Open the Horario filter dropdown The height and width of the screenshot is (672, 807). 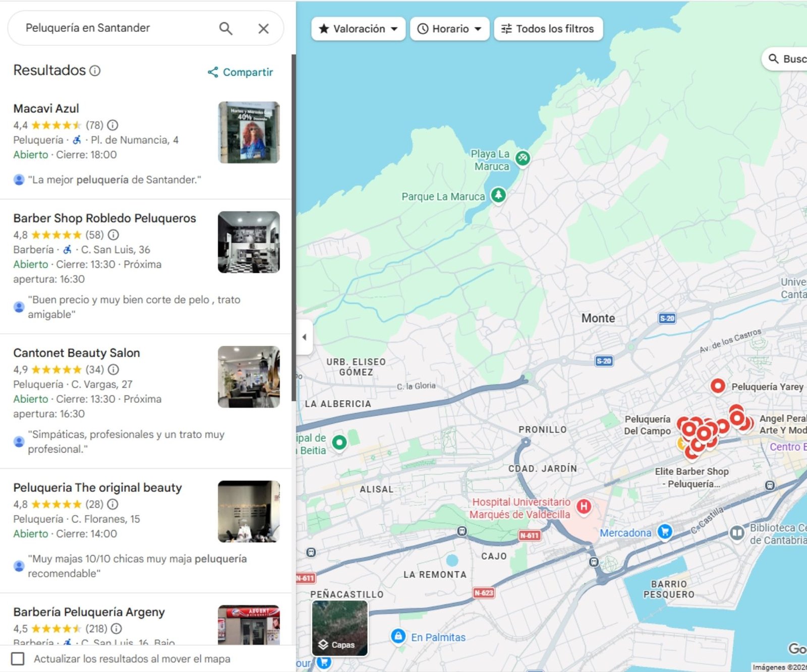click(449, 29)
